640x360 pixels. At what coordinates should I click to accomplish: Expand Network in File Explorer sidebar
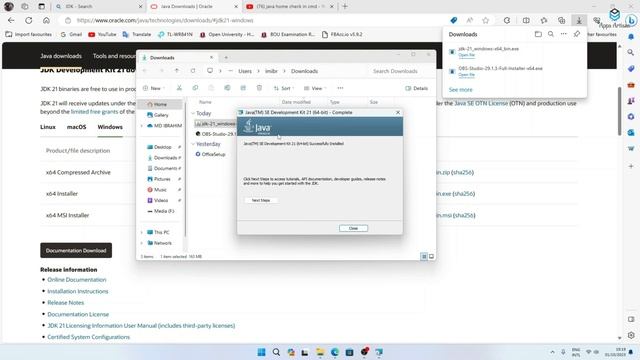(142, 243)
